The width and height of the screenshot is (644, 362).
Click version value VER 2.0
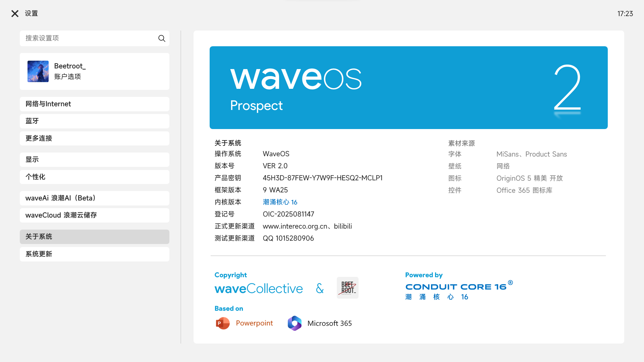coord(275,166)
